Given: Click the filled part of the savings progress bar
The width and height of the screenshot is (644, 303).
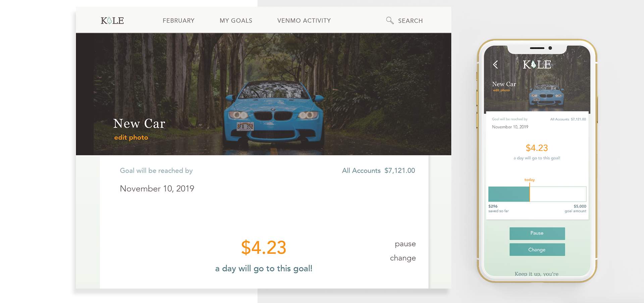Looking at the screenshot, I should 509,194.
